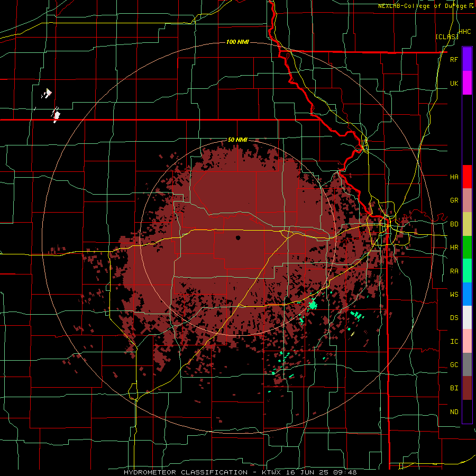Click the HHC product label
476x476 pixels.
click(465, 32)
